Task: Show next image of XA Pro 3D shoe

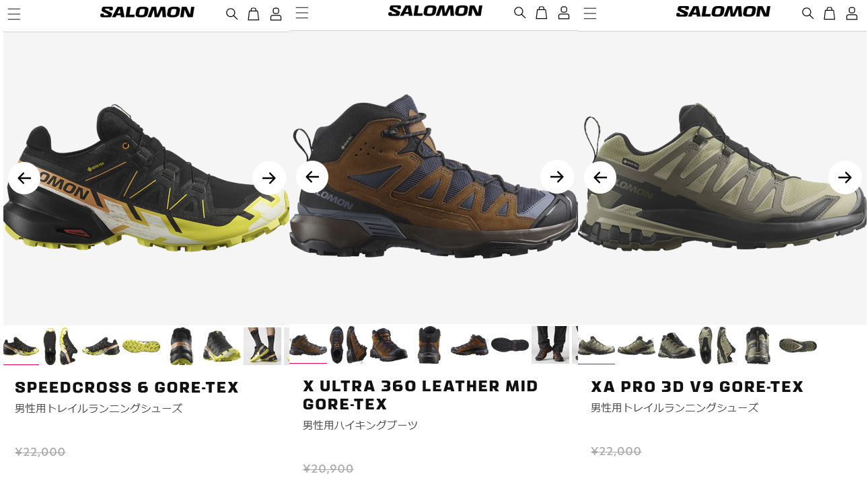Action: [845, 177]
